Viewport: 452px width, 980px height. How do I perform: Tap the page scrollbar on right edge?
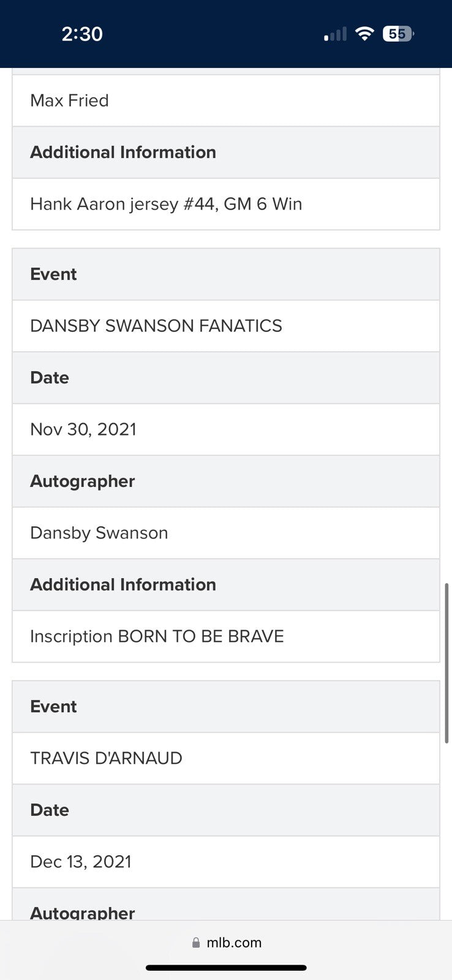(x=446, y=663)
